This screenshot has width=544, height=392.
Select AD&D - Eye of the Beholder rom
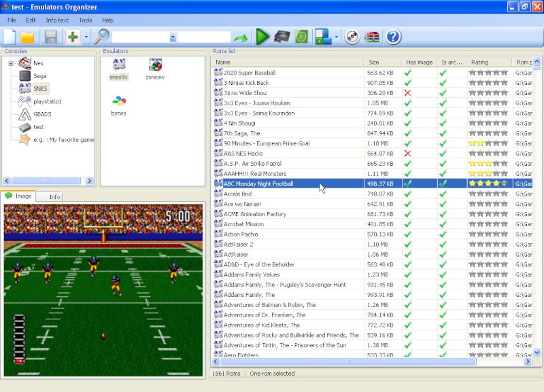tap(259, 264)
